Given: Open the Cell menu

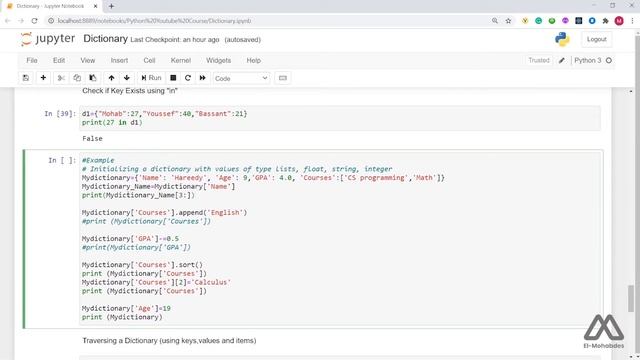Looking at the screenshot, I should (149, 60).
